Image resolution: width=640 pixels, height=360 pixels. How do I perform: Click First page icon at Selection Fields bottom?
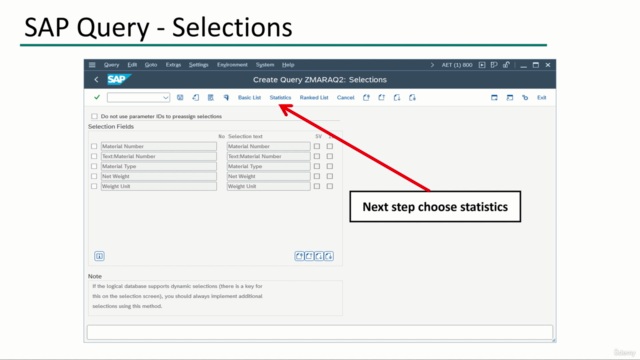[x=299, y=256]
